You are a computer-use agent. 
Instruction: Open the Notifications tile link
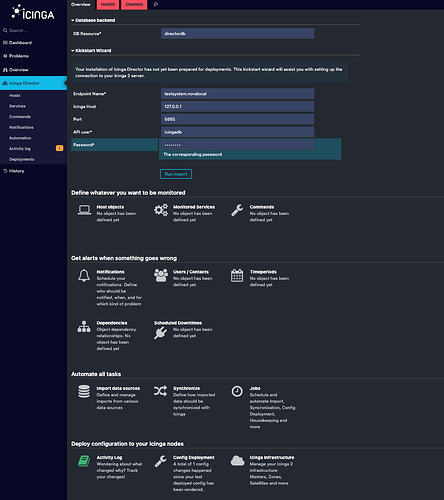pos(110,272)
